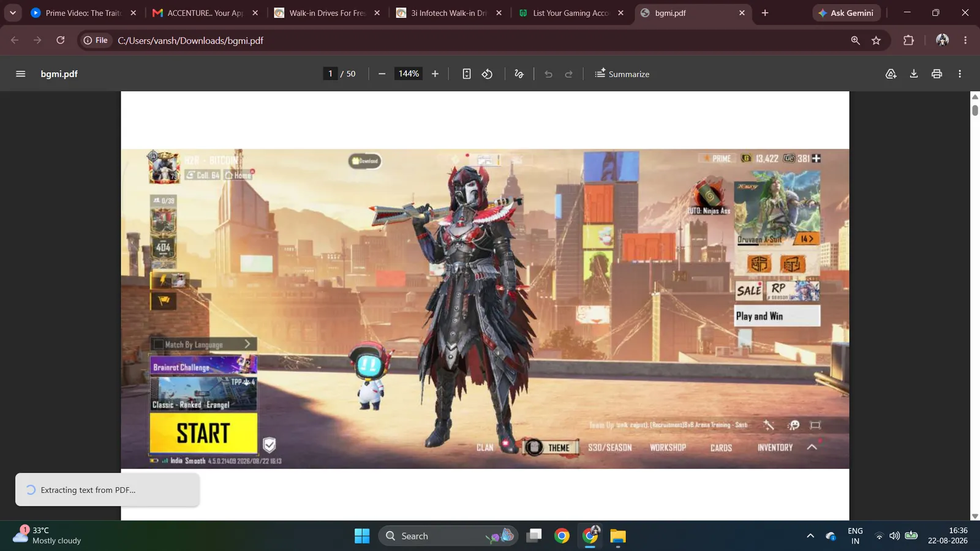
Task: Click the taskbar Search box
Action: [x=448, y=536]
